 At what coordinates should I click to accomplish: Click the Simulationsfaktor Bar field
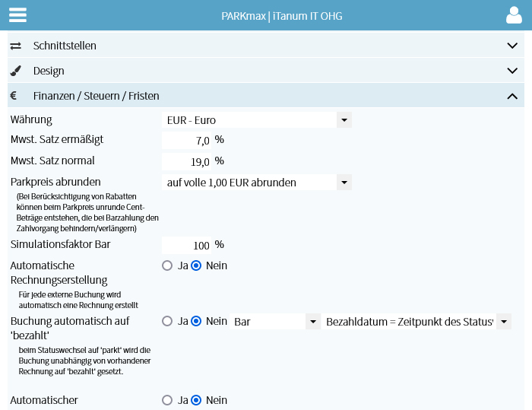(187, 245)
